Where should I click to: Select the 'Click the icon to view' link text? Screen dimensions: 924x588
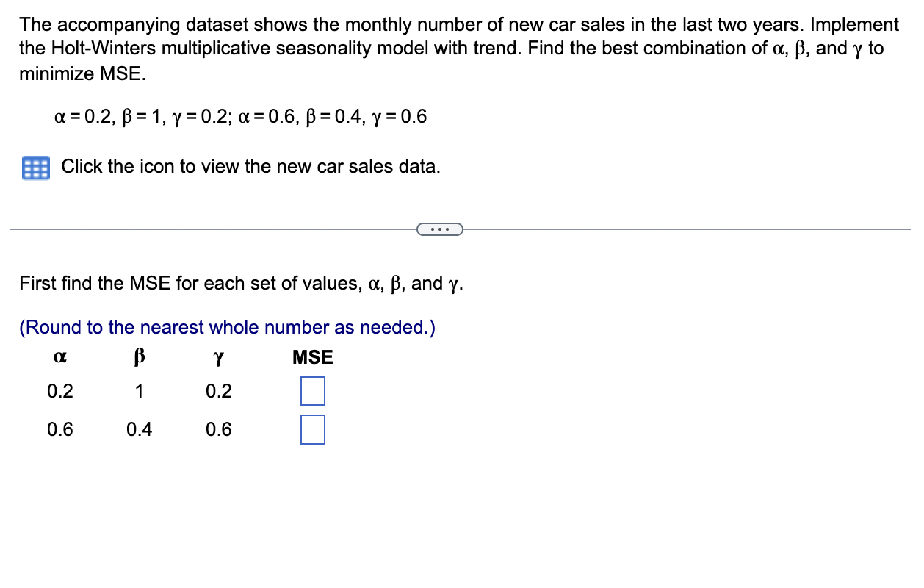(250, 166)
